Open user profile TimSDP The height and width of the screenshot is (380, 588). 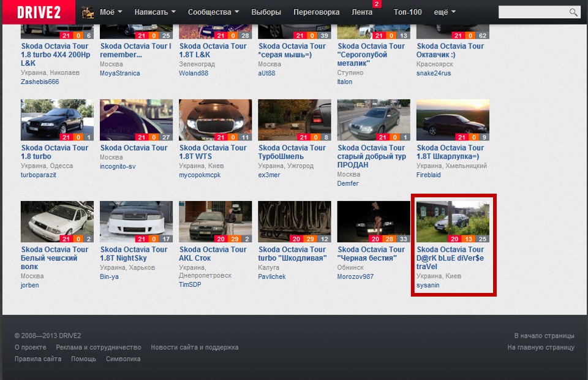coord(190,284)
